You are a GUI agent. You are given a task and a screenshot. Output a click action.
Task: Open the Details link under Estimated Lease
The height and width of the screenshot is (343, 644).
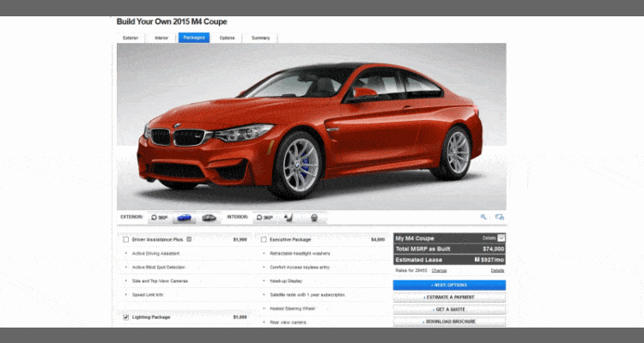(497, 271)
